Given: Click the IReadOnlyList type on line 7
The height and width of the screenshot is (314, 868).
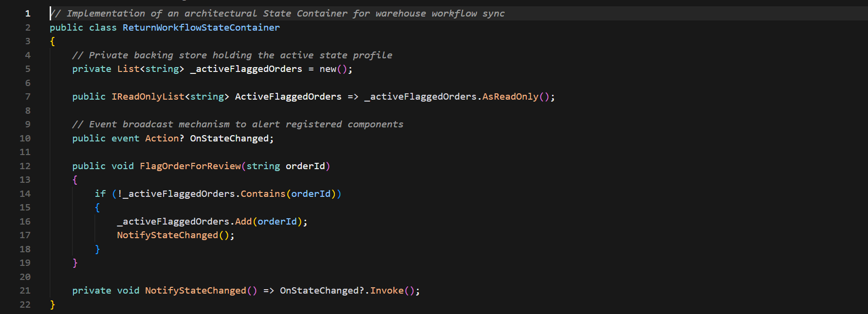Looking at the screenshot, I should tap(148, 97).
